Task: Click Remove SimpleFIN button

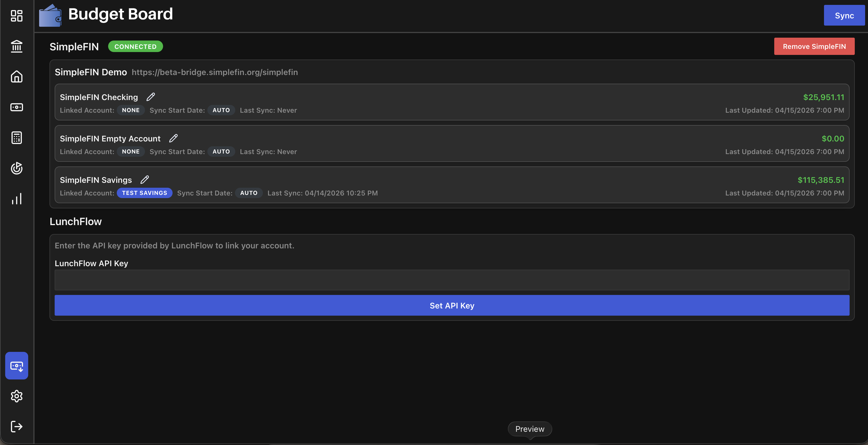Action: [814, 47]
